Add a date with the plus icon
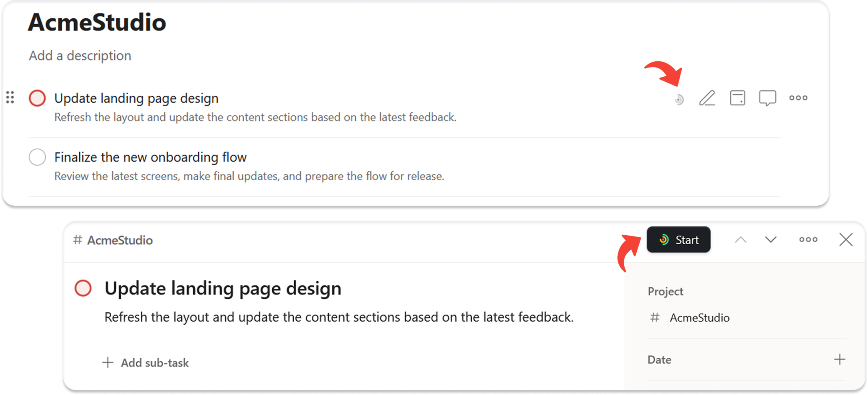Viewport: 868px width, 395px height. pos(840,359)
